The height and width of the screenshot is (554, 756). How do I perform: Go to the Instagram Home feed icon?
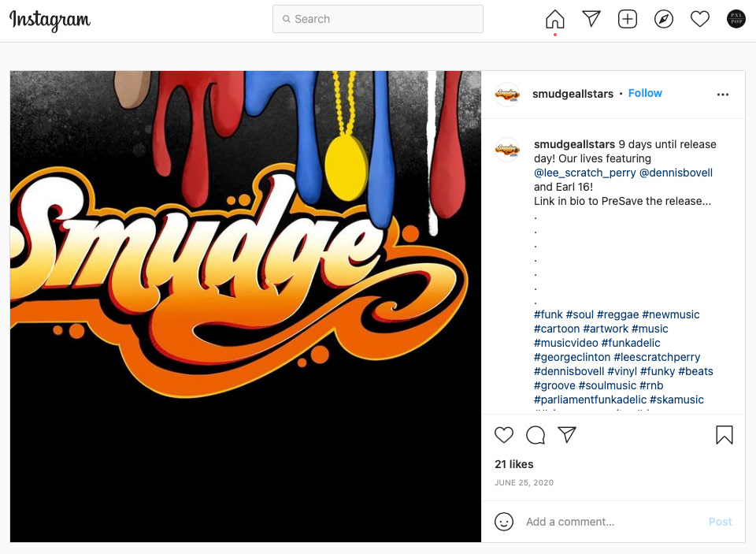click(x=555, y=19)
